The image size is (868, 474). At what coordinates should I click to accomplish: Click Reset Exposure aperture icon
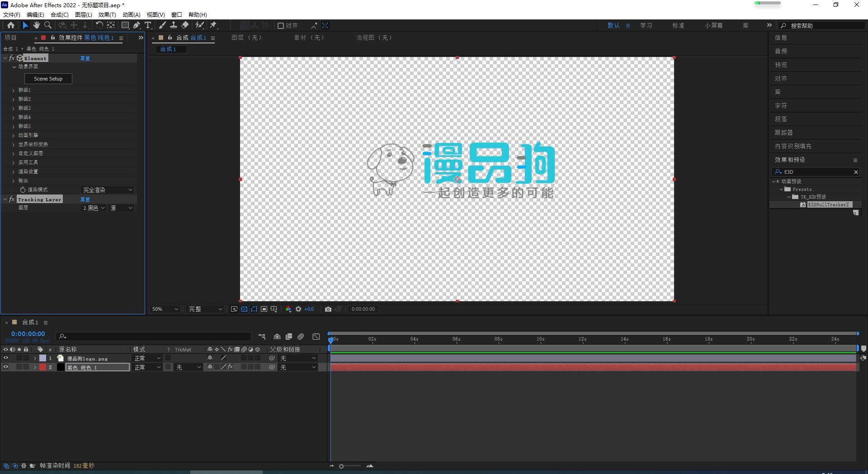pyautogui.click(x=298, y=309)
